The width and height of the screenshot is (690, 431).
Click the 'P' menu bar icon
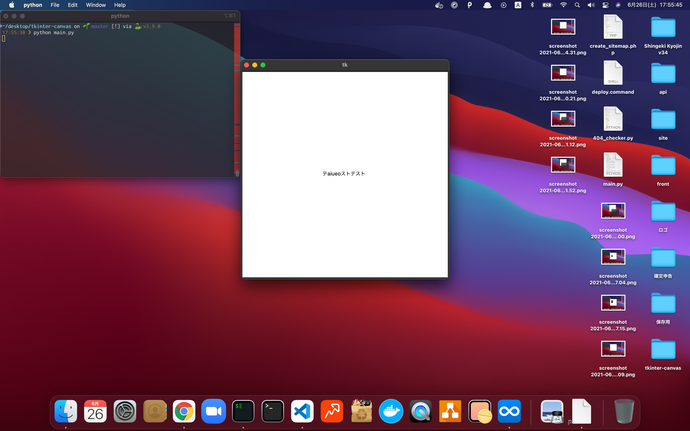click(x=470, y=5)
